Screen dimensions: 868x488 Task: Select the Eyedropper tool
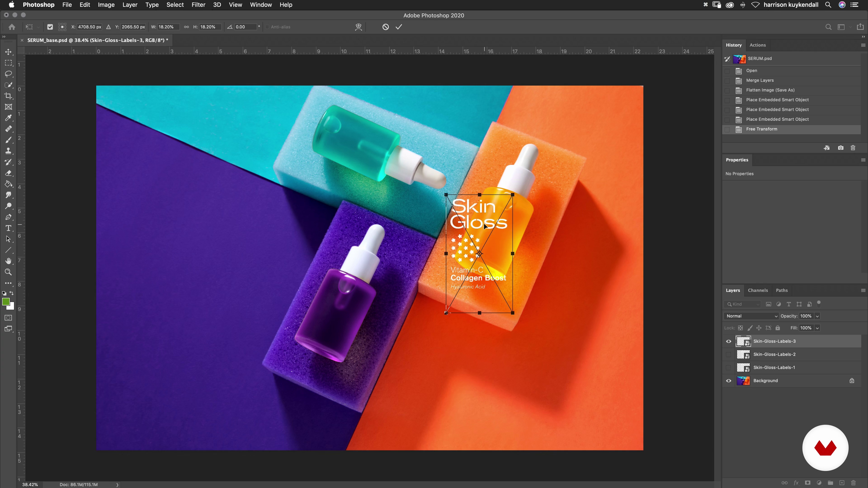point(8,118)
